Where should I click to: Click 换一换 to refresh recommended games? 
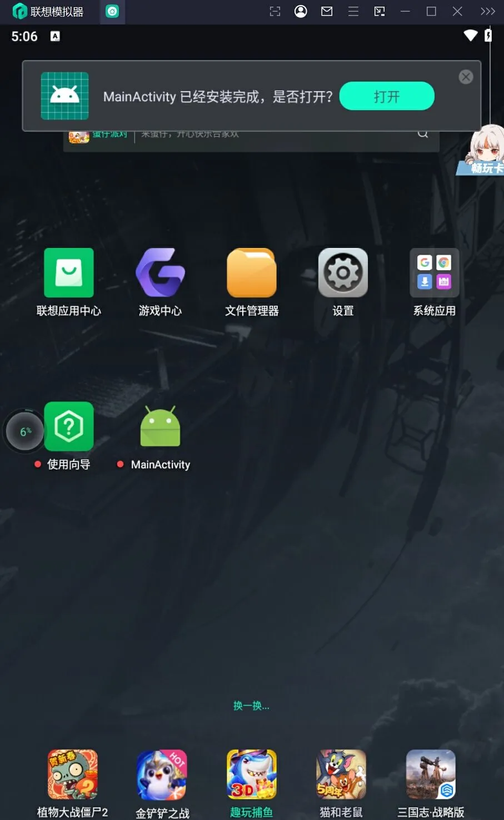[x=251, y=705]
